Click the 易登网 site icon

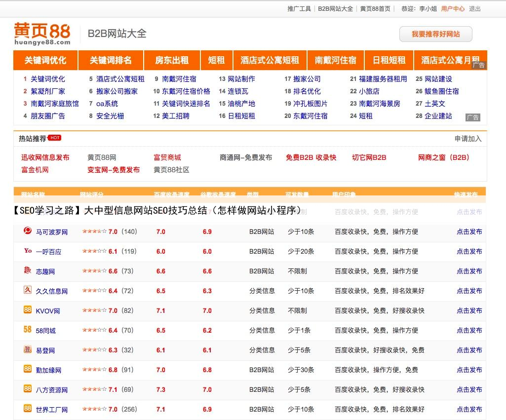click(28, 349)
